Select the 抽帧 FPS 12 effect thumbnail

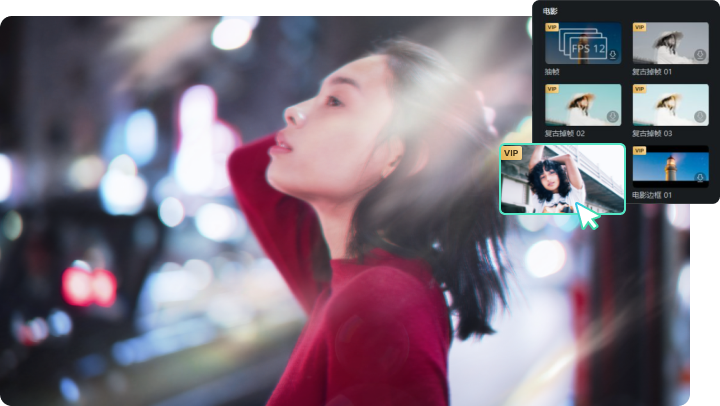[583, 43]
